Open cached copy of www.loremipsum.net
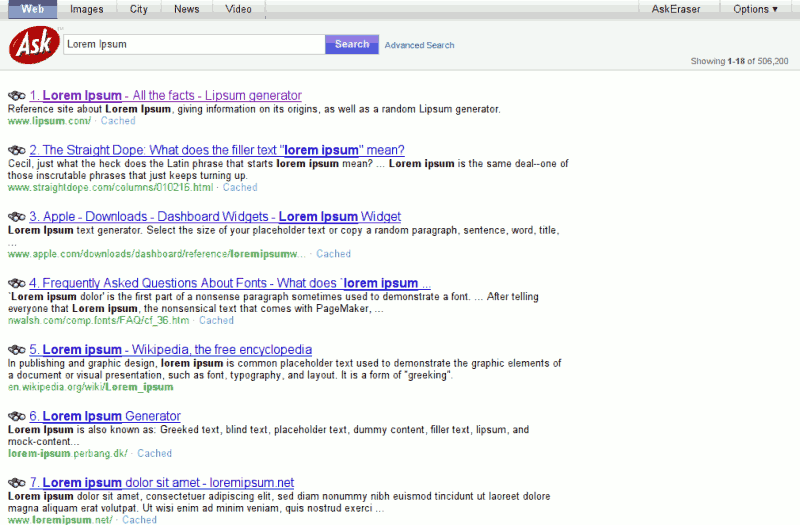 click(139, 519)
